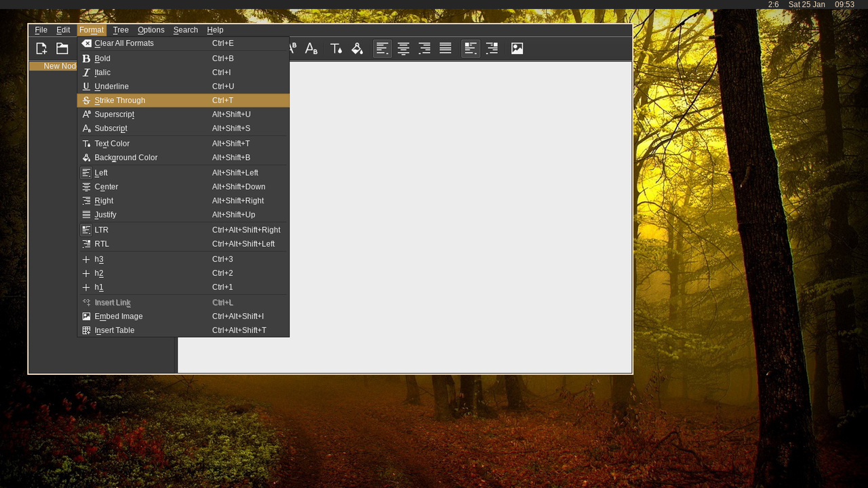Viewport: 868px width, 488px height.
Task: Choose RTL direction menu entry
Action: click(183, 244)
